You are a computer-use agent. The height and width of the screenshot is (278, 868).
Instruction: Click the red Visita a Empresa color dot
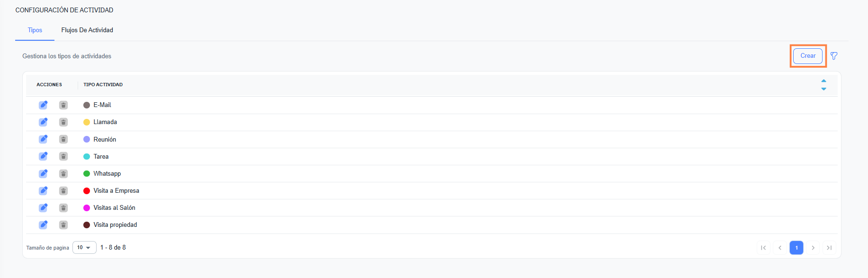[x=87, y=191]
